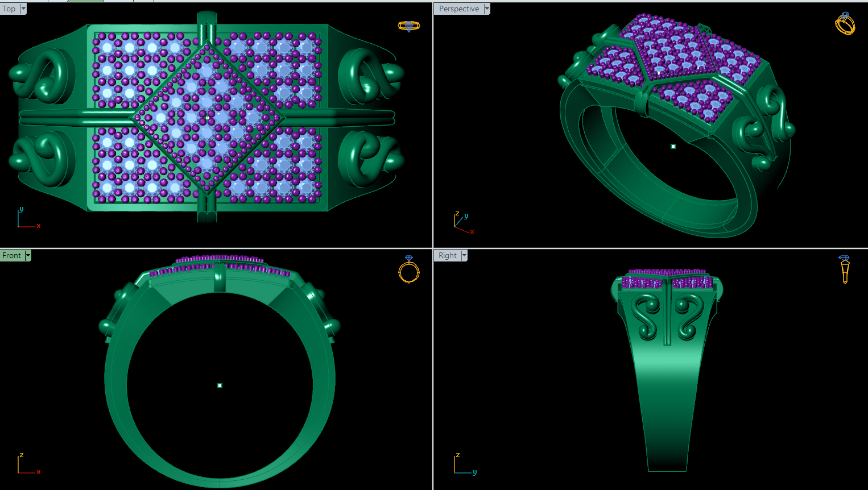
Task: Click the orange ring icon in Perspective viewport
Action: coord(845,23)
